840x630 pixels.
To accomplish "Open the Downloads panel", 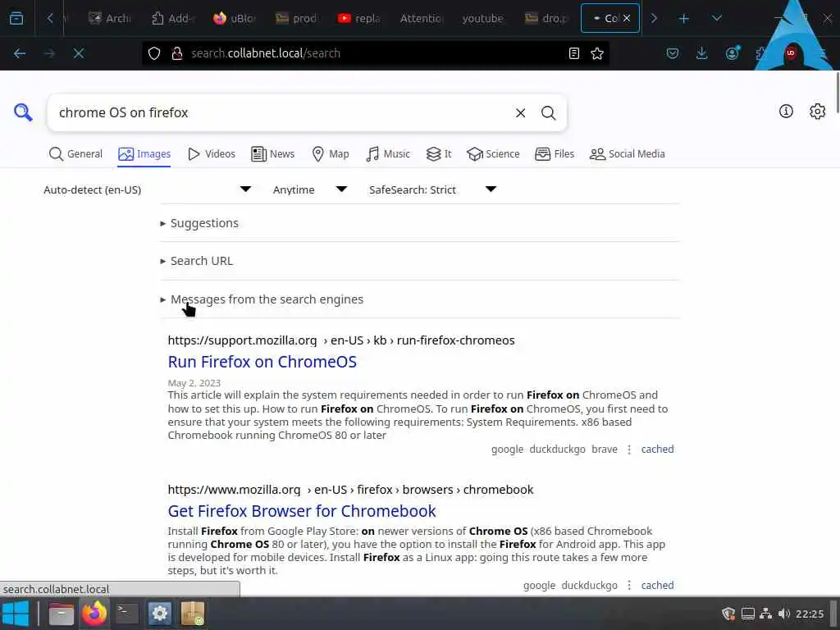I will (702, 53).
